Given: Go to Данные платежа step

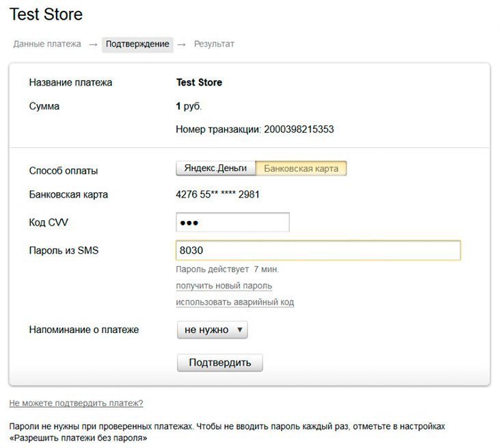Looking at the screenshot, I should (x=47, y=44).
